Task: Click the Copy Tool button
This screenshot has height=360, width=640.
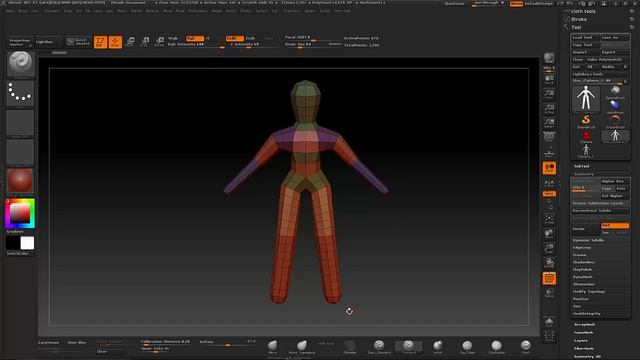Action: [585, 45]
